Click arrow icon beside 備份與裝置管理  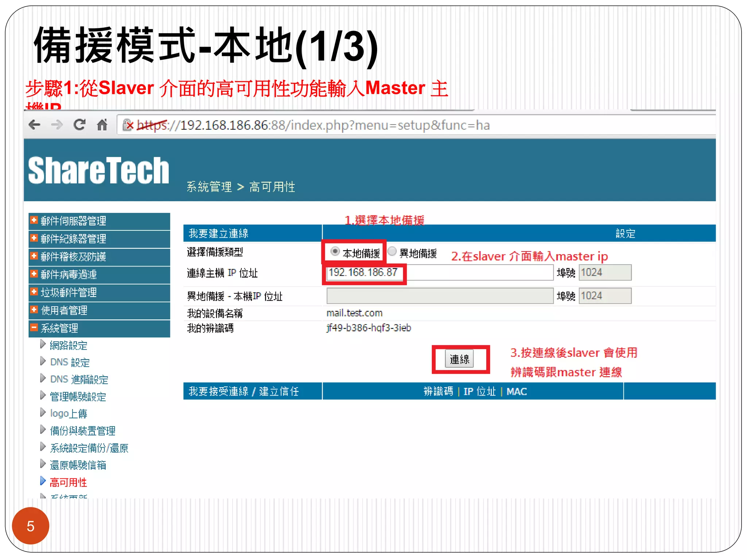point(43,429)
